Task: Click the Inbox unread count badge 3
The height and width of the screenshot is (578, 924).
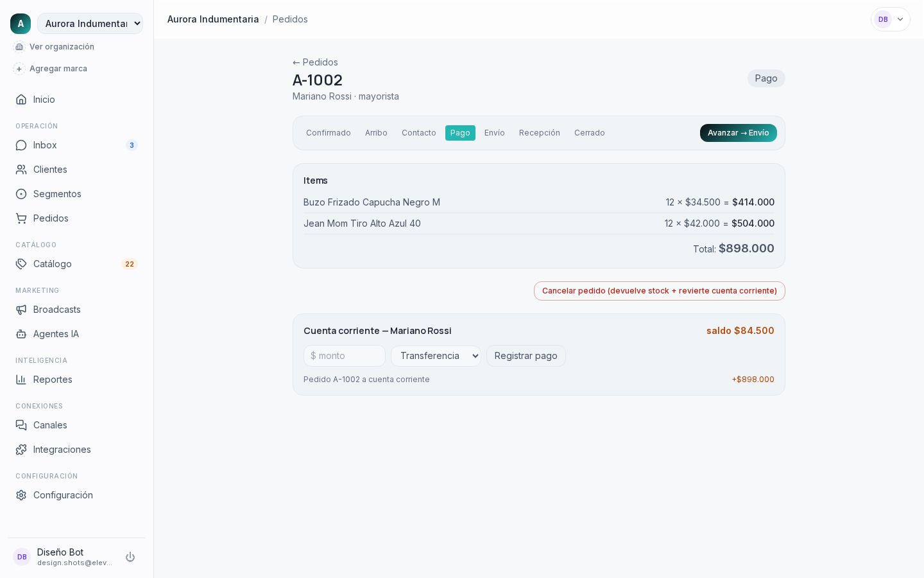Action: (x=132, y=145)
